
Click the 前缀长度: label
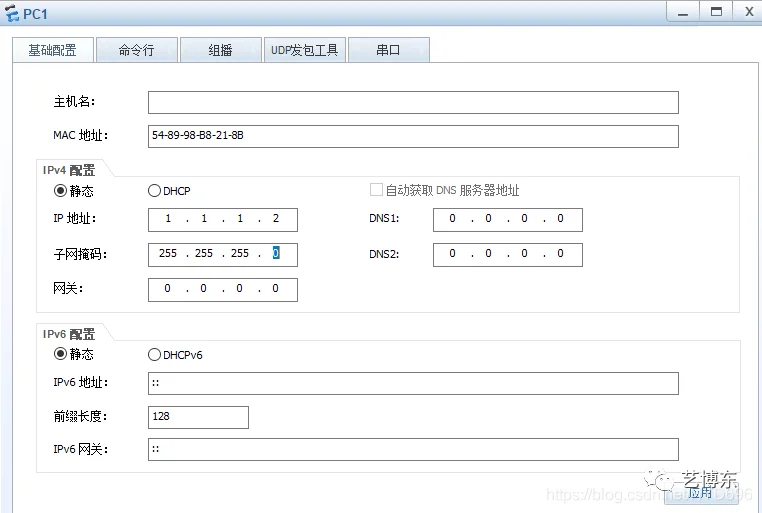click(x=80, y=416)
